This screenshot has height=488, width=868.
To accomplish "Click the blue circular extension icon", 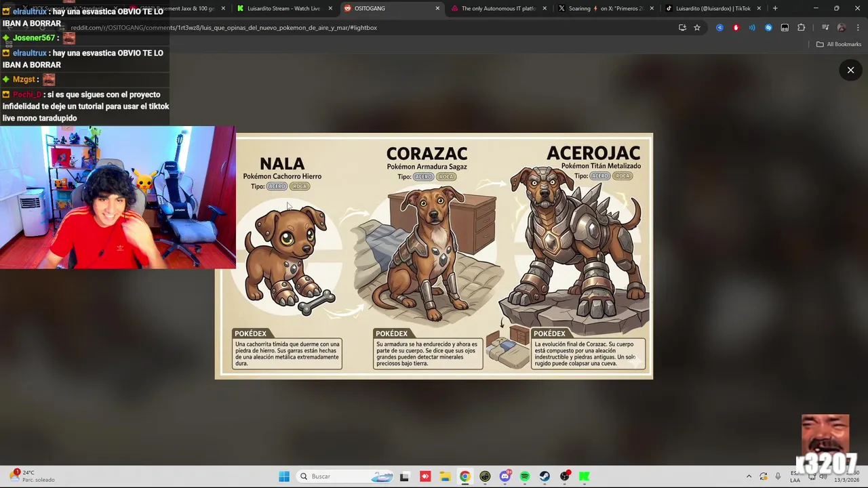I will [719, 28].
